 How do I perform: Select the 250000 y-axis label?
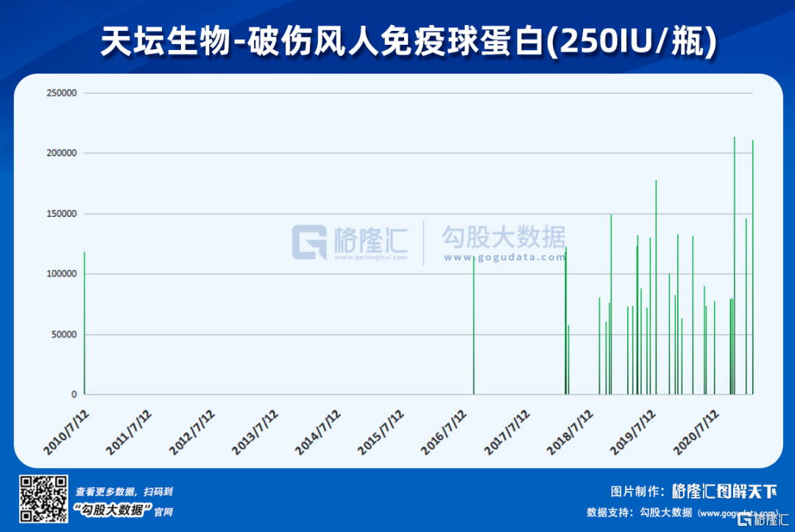(x=61, y=93)
